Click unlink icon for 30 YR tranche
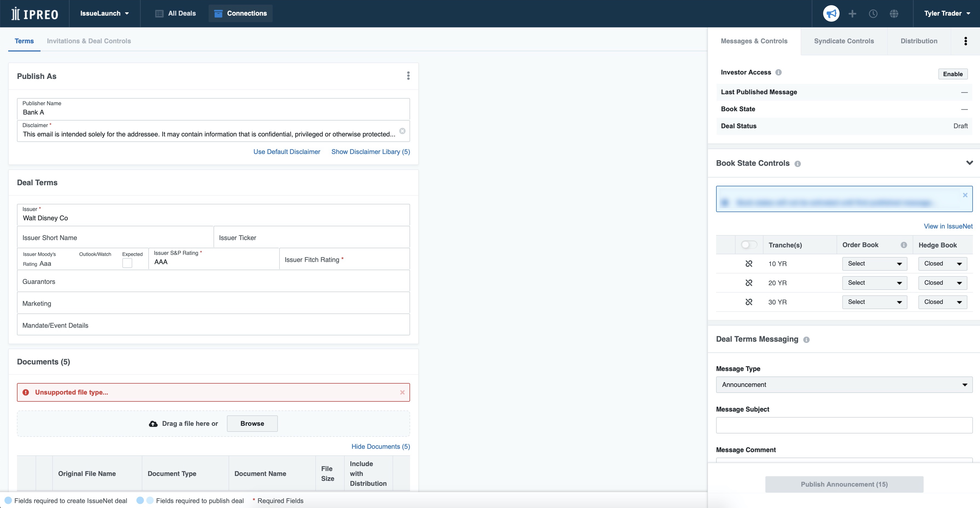 click(749, 302)
